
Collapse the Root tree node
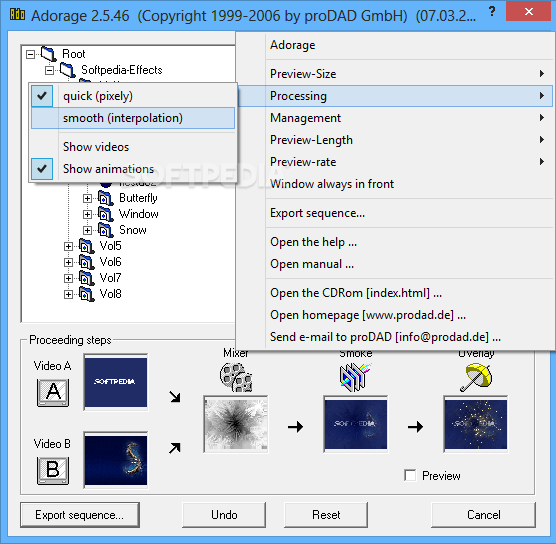point(30,54)
